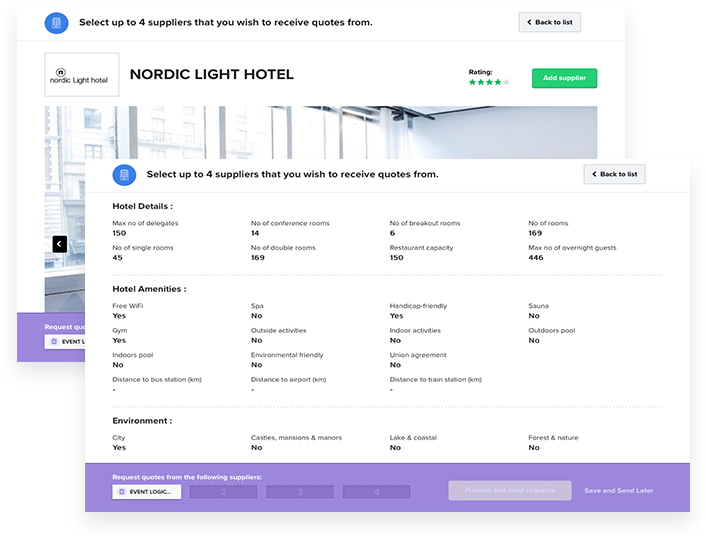Click the No of breakout rooms value 6
Screen dimensions: 707x539
pos(392,233)
